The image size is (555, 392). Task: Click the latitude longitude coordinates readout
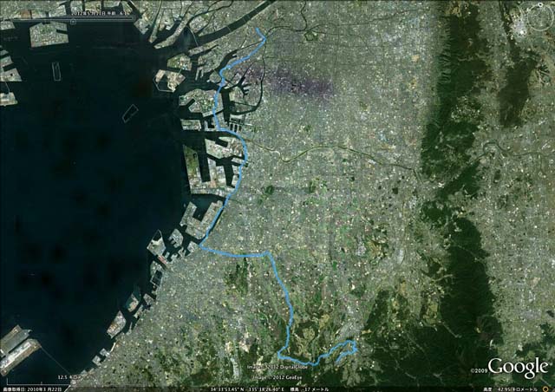pyautogui.click(x=246, y=389)
